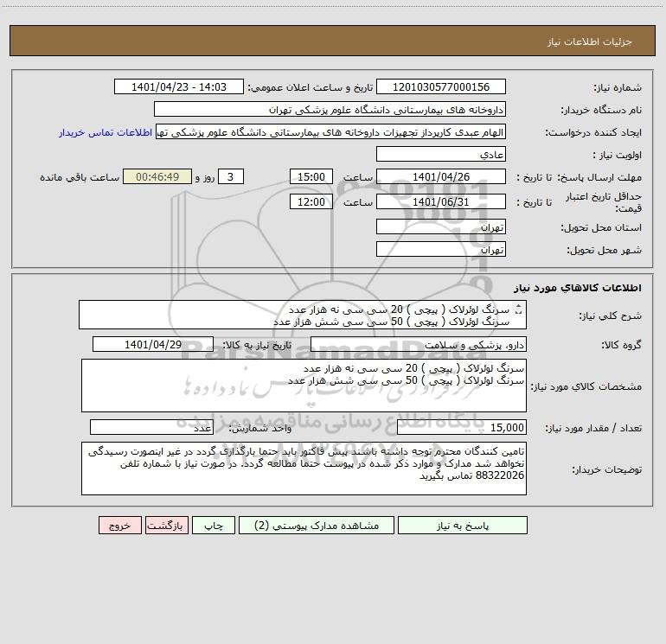This screenshot has width=666, height=644.
Task: Click the پاسخ به نیاز button
Action: point(463,526)
